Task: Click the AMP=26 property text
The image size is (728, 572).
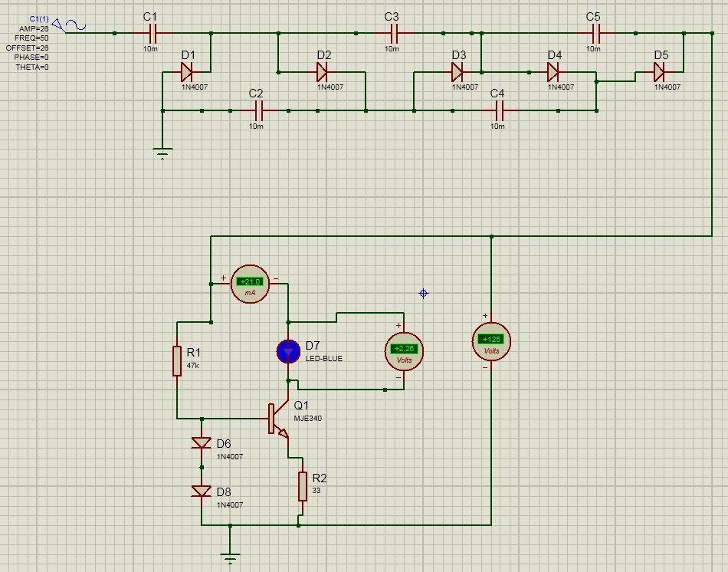Action: click(x=34, y=29)
